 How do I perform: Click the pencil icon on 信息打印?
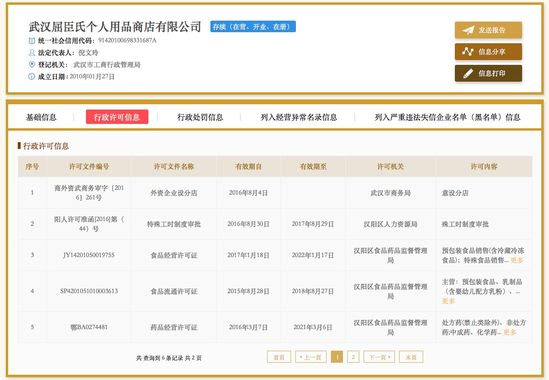tap(468, 74)
